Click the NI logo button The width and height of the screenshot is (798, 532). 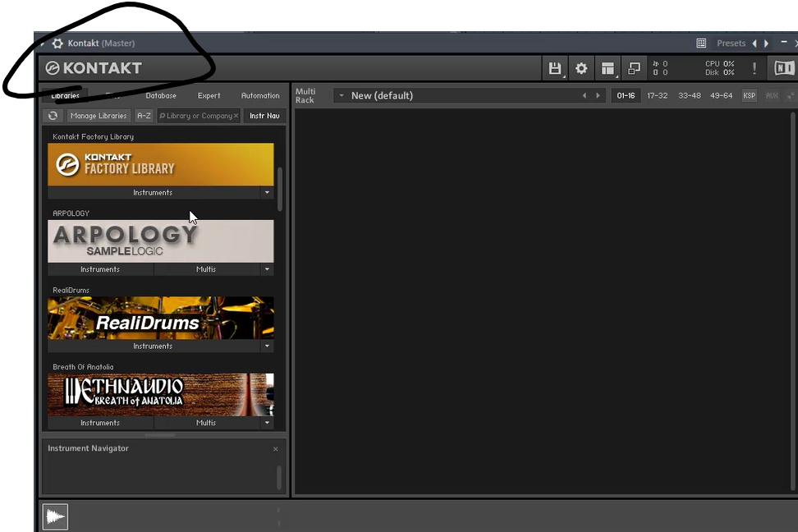(x=784, y=68)
